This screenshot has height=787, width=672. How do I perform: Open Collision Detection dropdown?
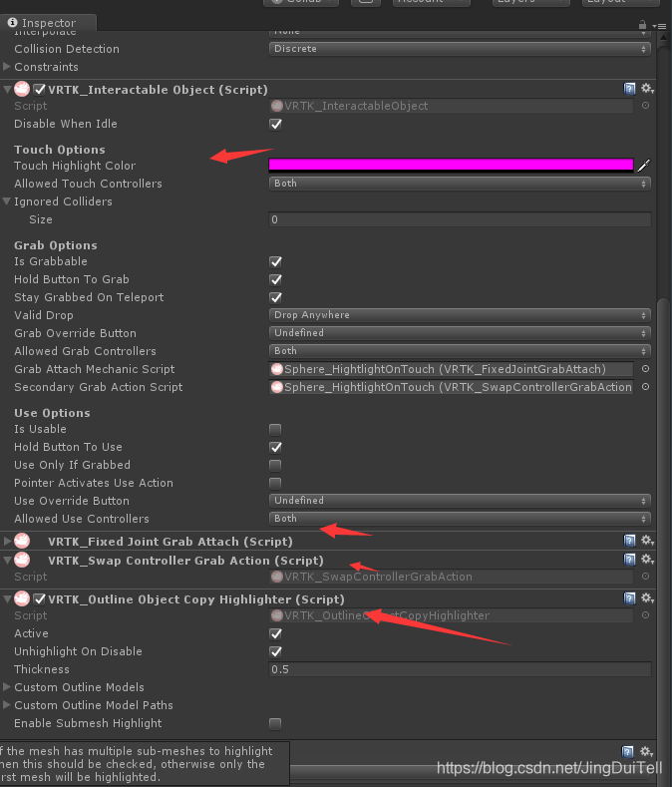pos(460,49)
